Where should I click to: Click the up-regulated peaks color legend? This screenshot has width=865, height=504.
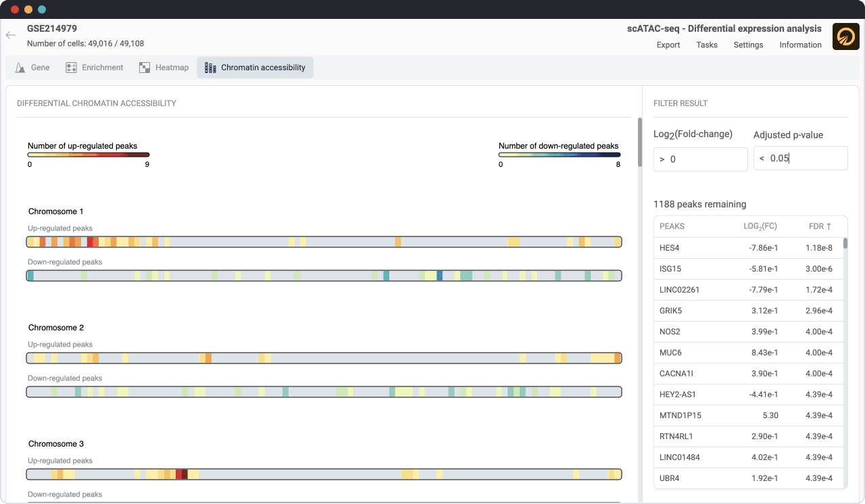[x=88, y=155]
